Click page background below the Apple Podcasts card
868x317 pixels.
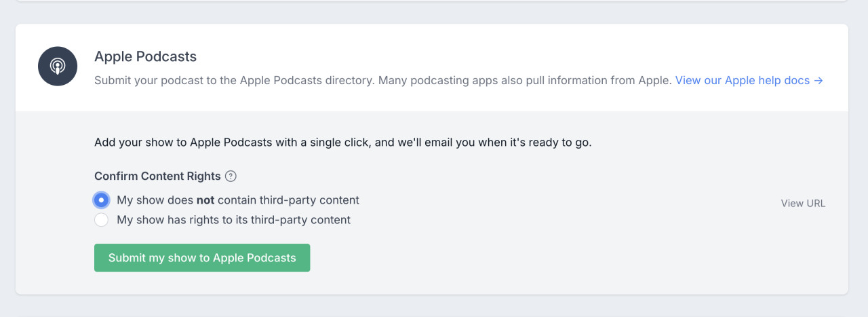coord(434,307)
